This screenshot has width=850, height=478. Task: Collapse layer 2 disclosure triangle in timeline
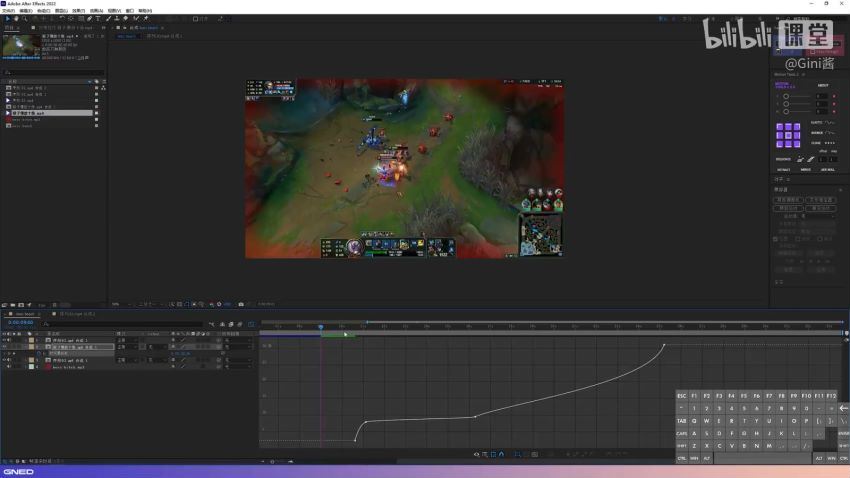pyautogui.click(x=25, y=347)
